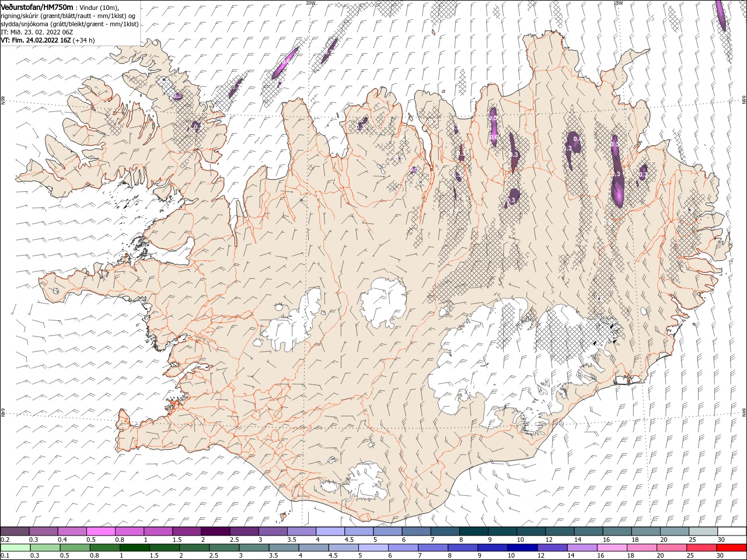Select the lower legend swatch between 6 and 7
747x560 pixels.
403,548
